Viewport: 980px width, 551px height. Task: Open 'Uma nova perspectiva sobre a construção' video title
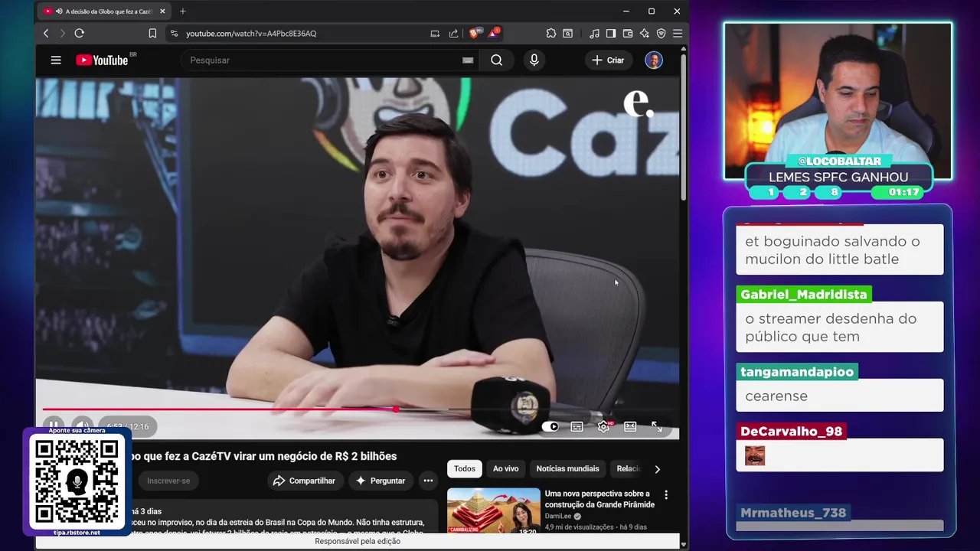click(599, 499)
